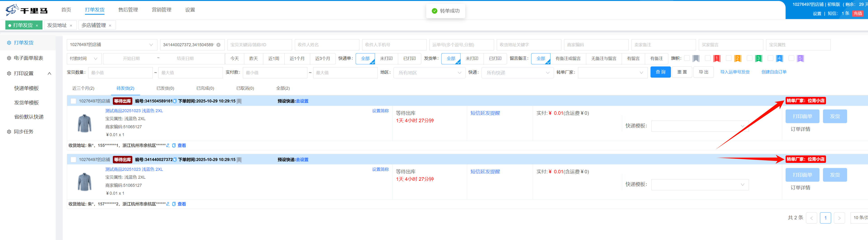
Task: Select checkbox for order 341504589161
Action: click(73, 101)
